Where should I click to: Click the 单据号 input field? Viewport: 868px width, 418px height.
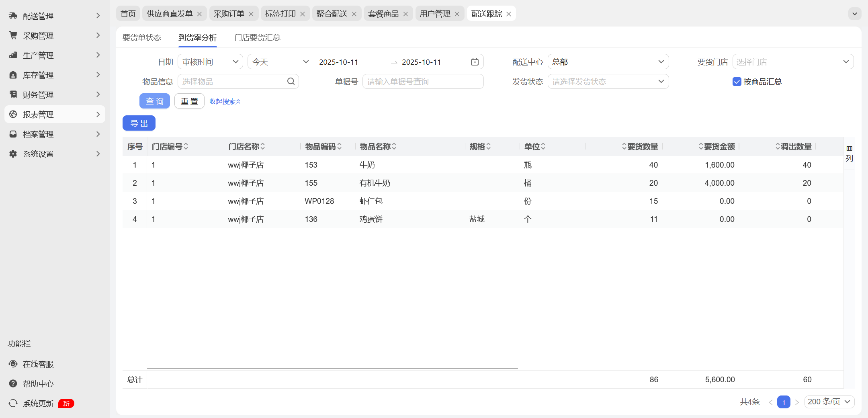click(423, 82)
